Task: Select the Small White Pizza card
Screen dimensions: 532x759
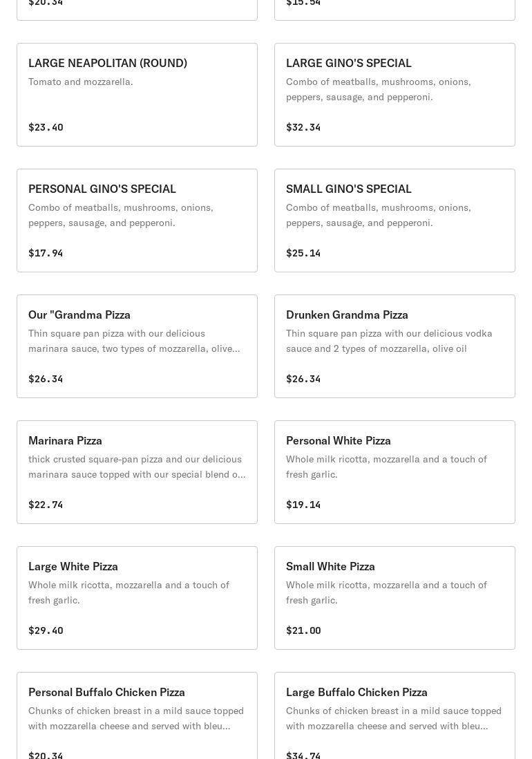Action: tap(395, 598)
